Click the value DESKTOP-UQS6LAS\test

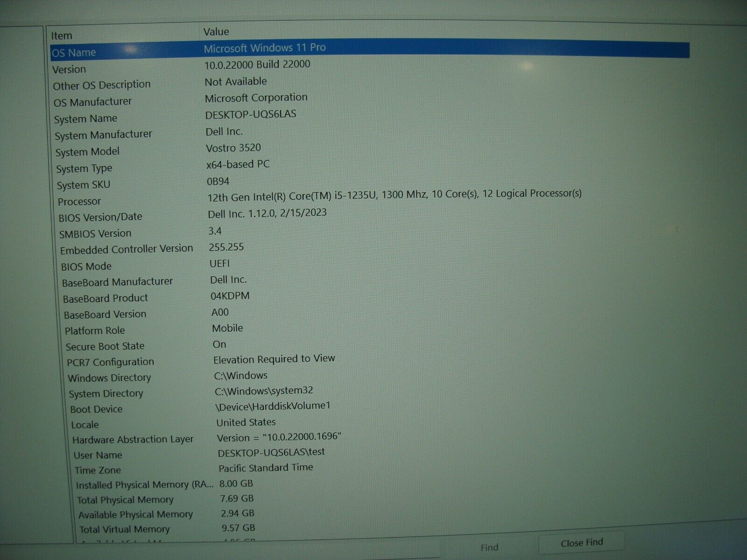(x=271, y=452)
